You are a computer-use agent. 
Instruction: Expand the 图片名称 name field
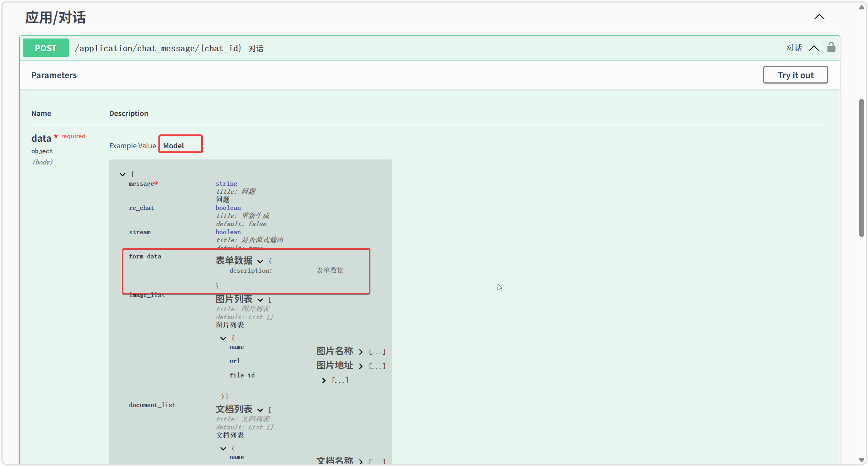click(x=361, y=352)
